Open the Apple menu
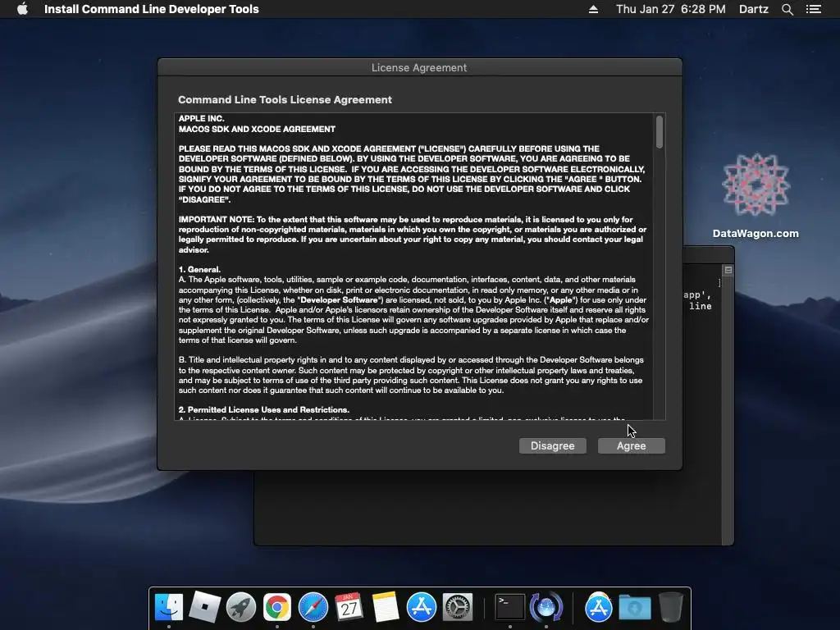840x630 pixels. [x=22, y=9]
